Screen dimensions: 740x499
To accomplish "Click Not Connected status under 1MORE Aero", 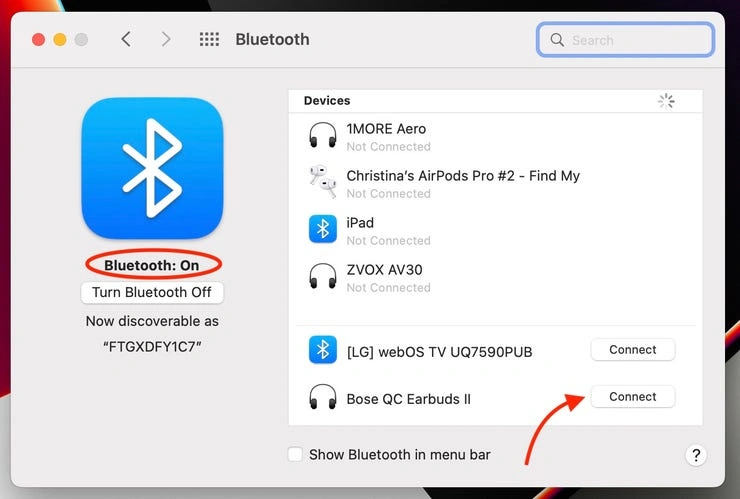I will pos(388,147).
